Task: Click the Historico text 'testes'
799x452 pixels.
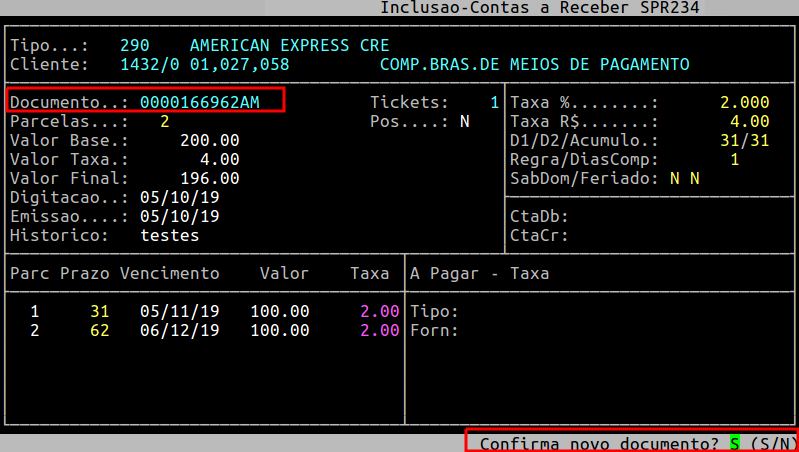Action: tap(169, 235)
